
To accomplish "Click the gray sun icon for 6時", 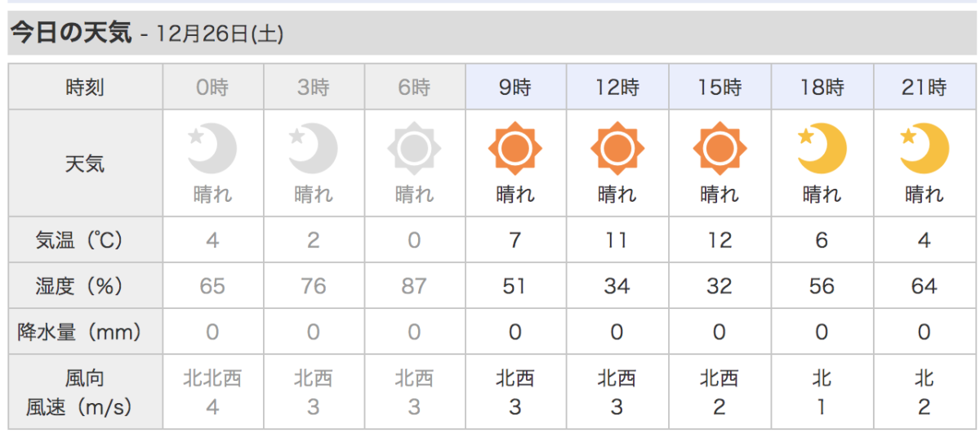I will coord(414,149).
